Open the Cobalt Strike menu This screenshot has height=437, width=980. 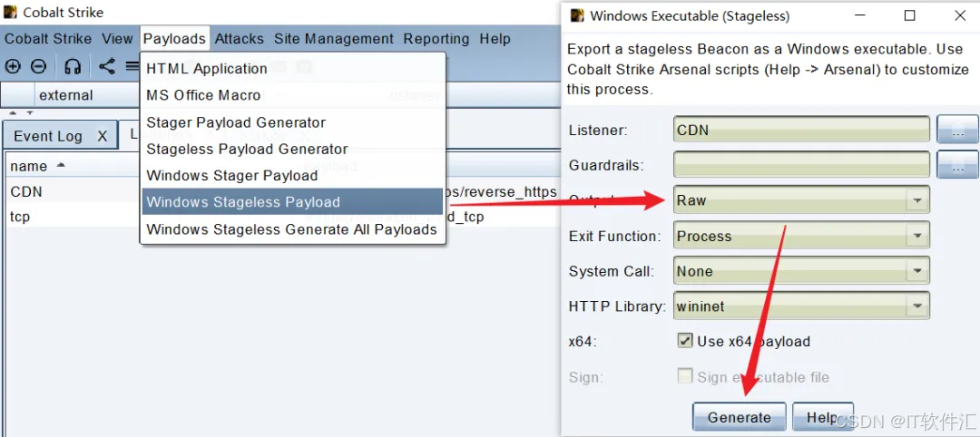click(48, 39)
